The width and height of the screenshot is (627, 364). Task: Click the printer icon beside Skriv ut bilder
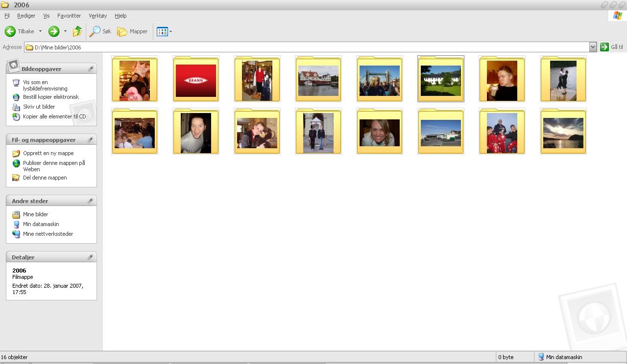pos(16,107)
